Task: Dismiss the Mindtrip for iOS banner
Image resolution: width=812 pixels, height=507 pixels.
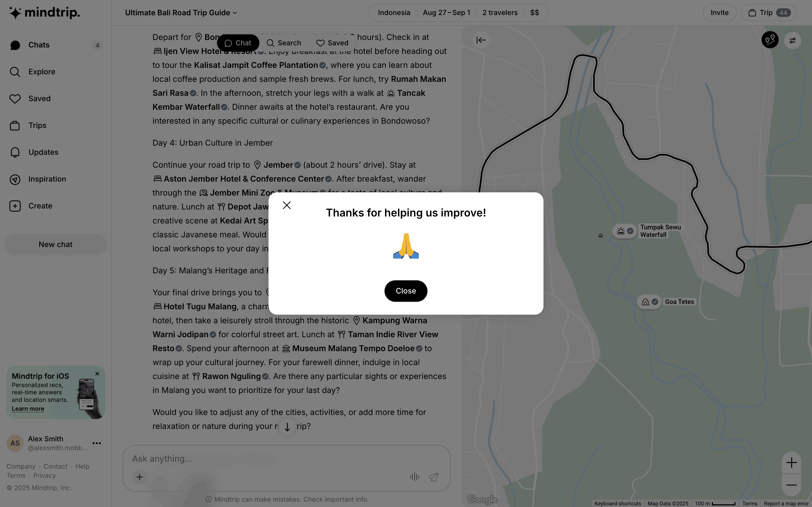Action: (x=97, y=373)
